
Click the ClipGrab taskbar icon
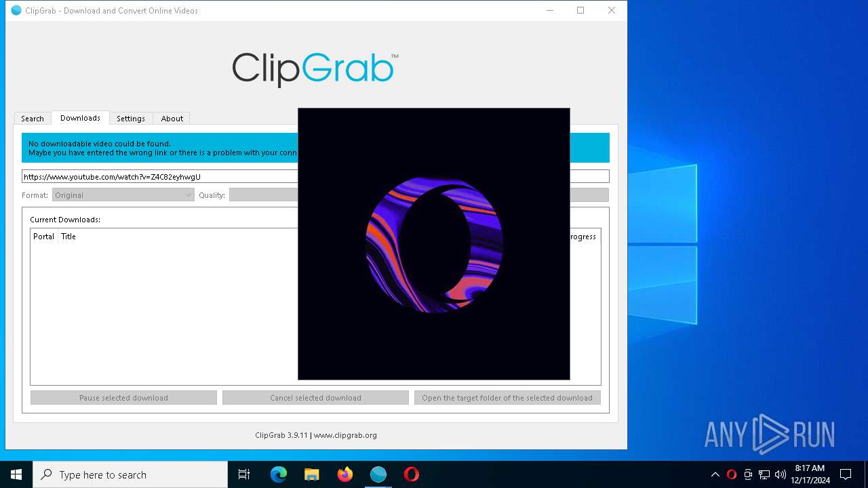click(x=378, y=474)
